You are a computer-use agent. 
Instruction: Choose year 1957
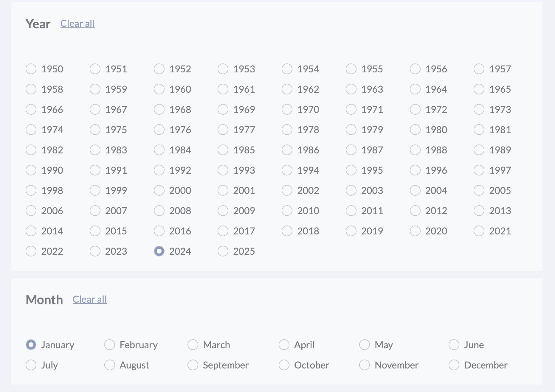tap(479, 69)
